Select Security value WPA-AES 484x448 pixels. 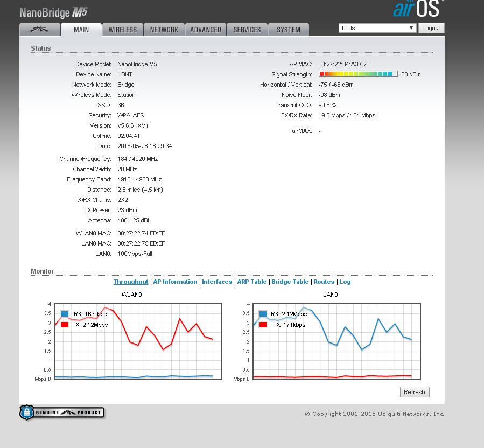[131, 115]
